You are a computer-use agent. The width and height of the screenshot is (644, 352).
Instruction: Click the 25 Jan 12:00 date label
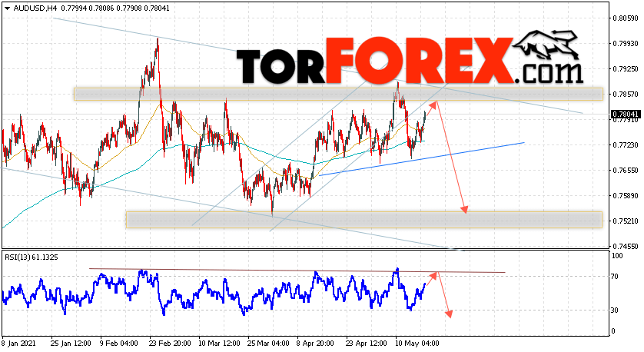71,344
